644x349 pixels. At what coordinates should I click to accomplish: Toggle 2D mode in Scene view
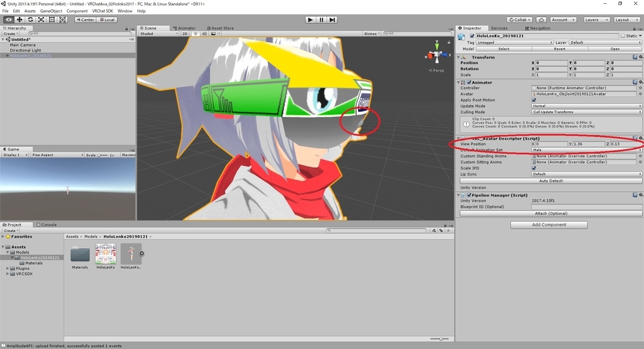185,34
